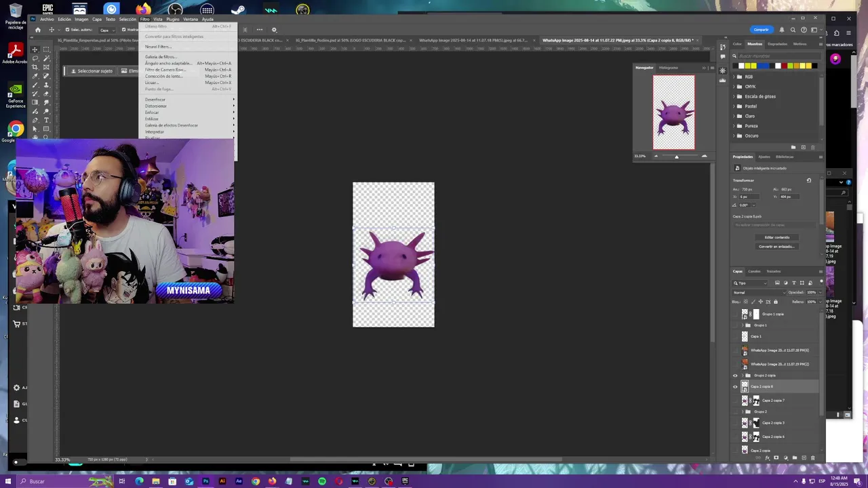868x488 pixels.
Task: Pick the red swatch in Muestras
Action: pos(784,66)
